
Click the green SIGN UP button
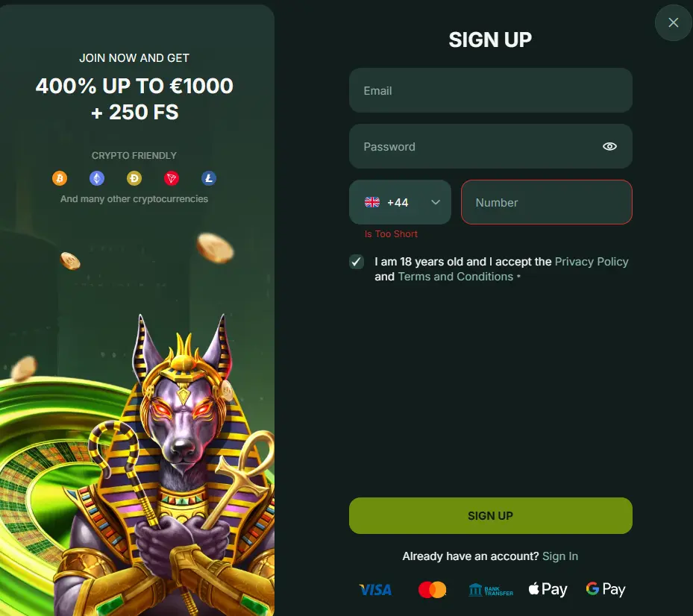pos(491,515)
